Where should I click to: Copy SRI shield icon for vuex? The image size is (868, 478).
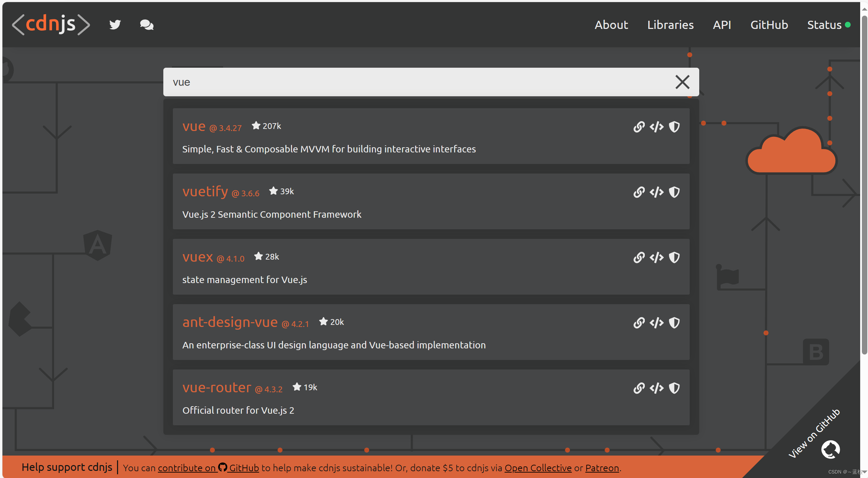(x=674, y=257)
